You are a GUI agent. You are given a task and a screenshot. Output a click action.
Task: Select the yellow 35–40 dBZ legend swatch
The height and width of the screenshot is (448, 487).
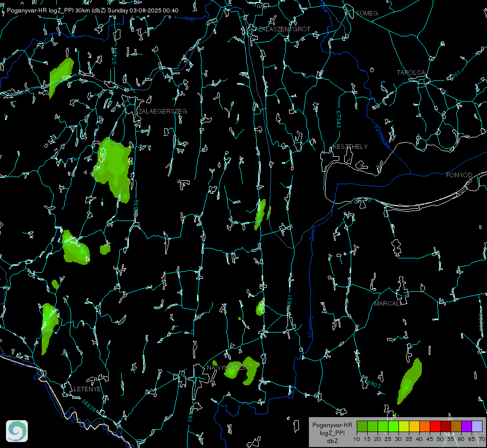point(414,426)
